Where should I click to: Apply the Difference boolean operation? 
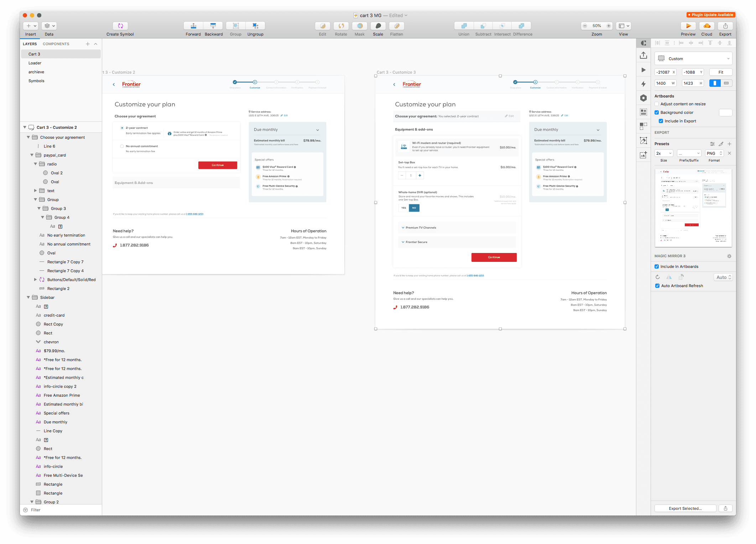pyautogui.click(x=522, y=26)
